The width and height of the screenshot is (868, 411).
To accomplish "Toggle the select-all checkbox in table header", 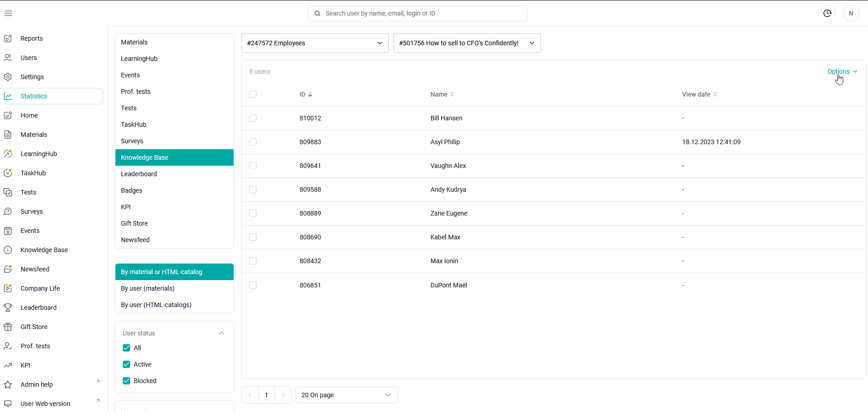I will (x=253, y=94).
